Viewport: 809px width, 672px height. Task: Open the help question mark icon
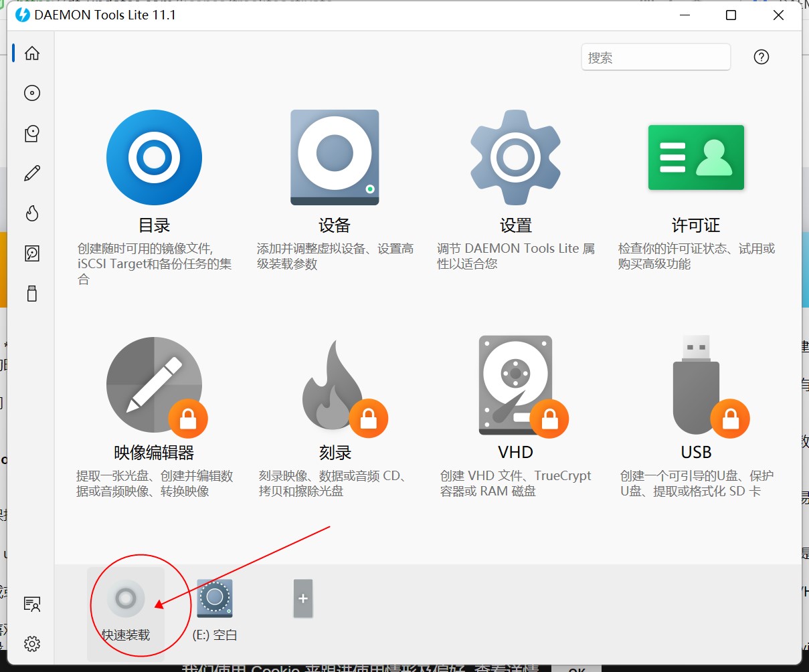pos(761,57)
